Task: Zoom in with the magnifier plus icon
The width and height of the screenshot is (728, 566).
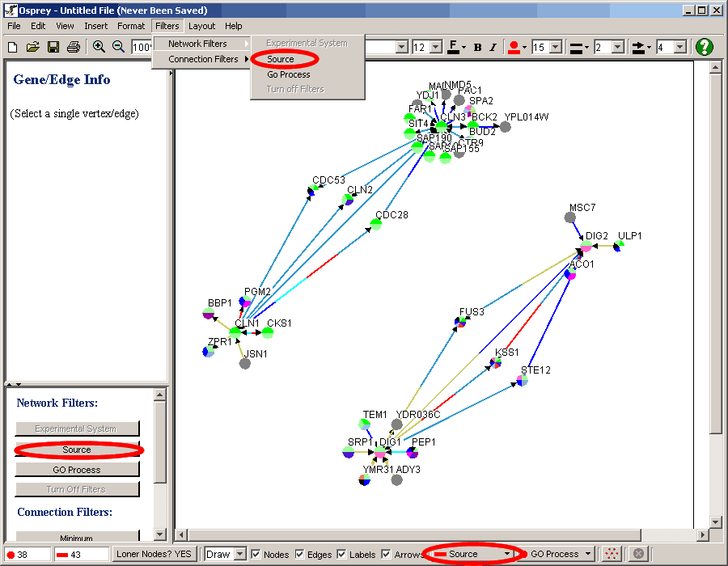Action: [99, 47]
